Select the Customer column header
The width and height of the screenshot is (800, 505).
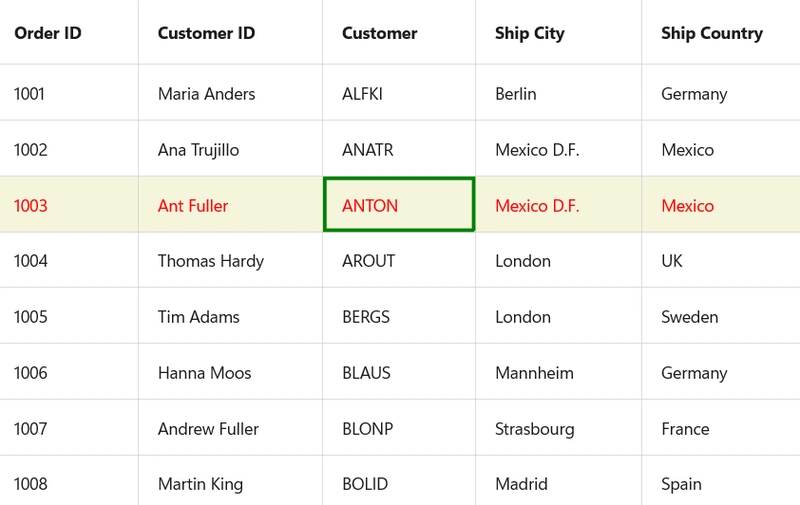(399, 32)
